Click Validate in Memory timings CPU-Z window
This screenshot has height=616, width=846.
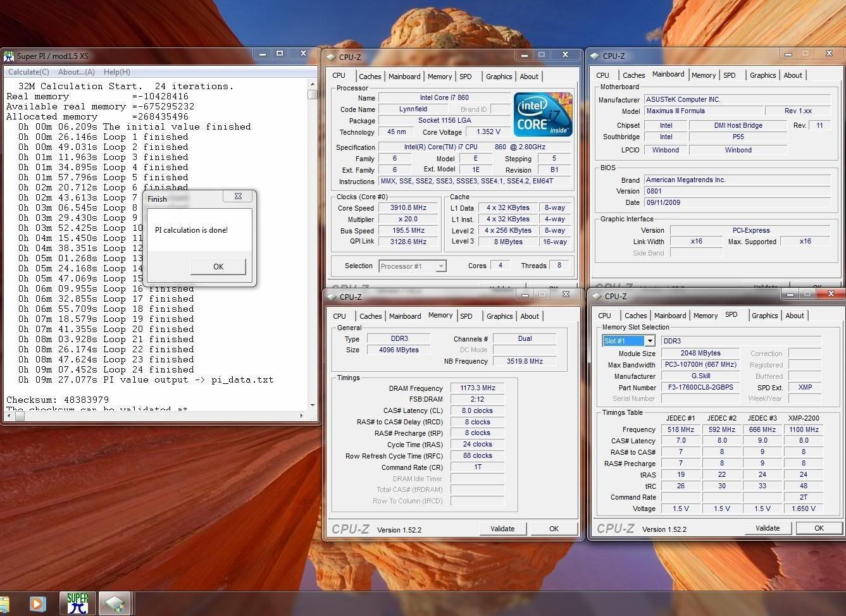(x=502, y=529)
